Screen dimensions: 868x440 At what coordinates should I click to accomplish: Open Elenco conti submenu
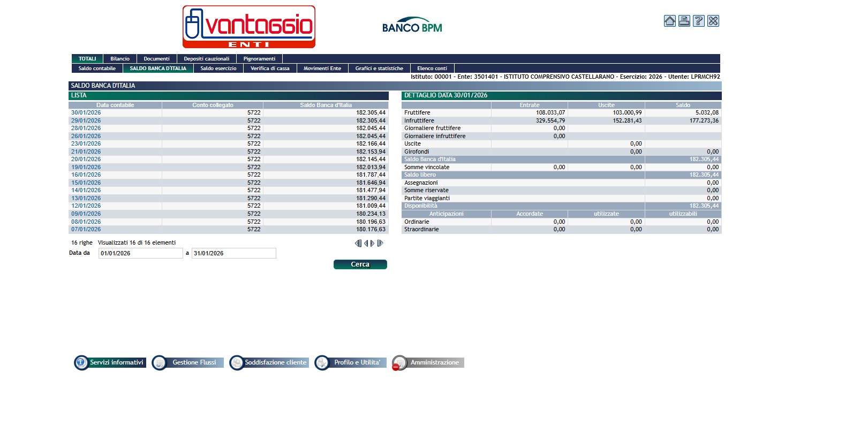coord(432,69)
